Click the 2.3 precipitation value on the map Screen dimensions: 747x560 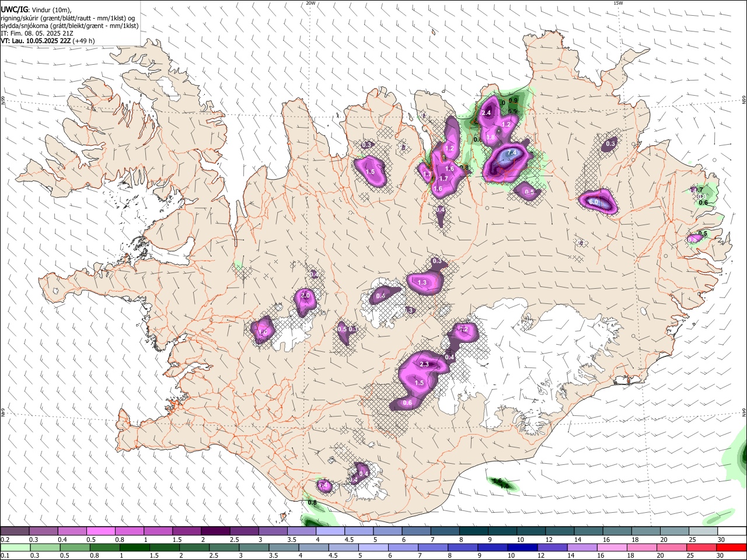[x=424, y=364]
